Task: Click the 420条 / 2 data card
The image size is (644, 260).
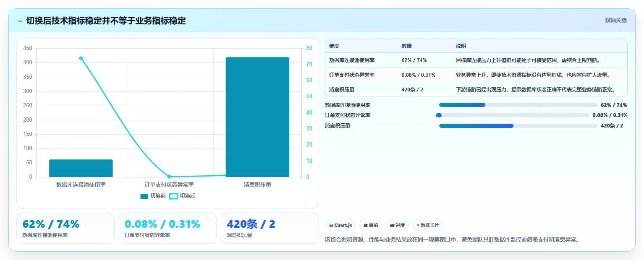Action: coord(270,228)
